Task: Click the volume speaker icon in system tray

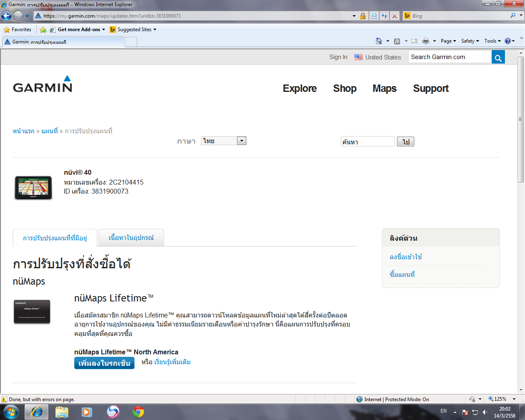Action: tap(485, 412)
